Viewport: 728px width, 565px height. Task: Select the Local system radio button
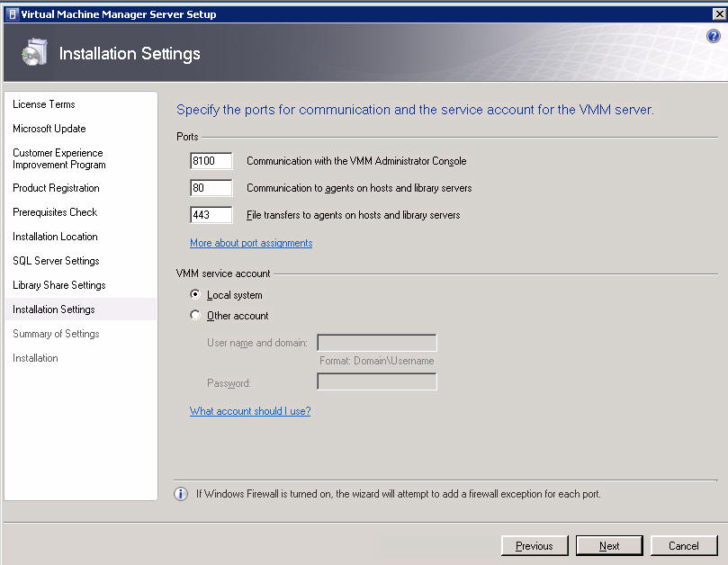click(195, 294)
